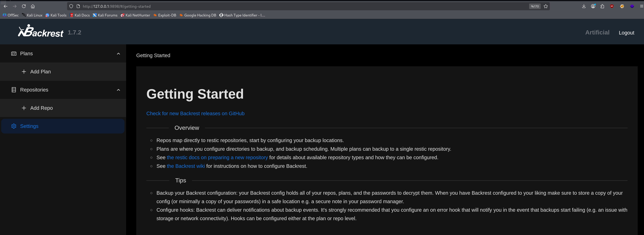Open the Backrest wiki link
This screenshot has height=235, width=644.
click(x=186, y=166)
